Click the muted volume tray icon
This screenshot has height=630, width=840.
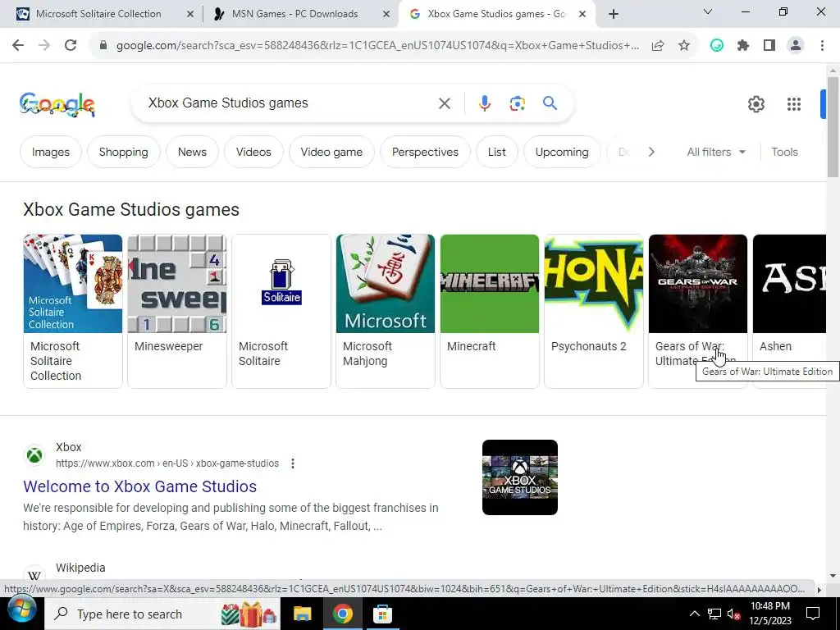click(x=734, y=614)
